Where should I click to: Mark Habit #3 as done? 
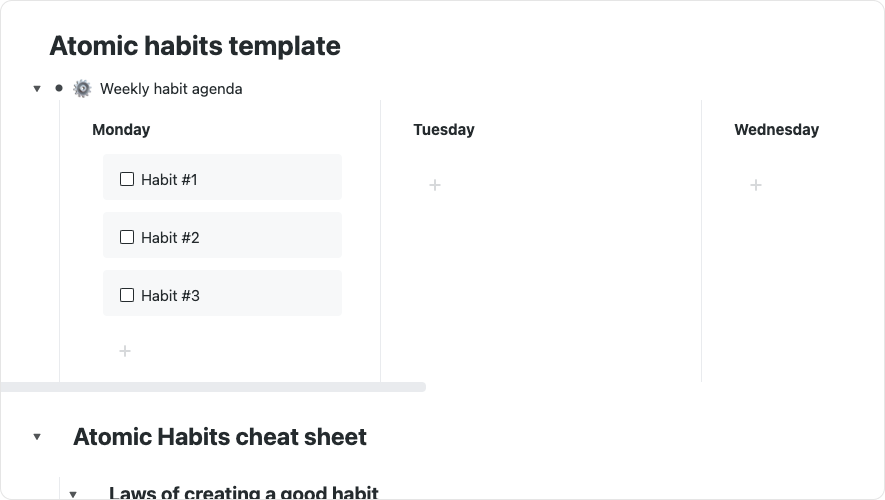pos(127,295)
